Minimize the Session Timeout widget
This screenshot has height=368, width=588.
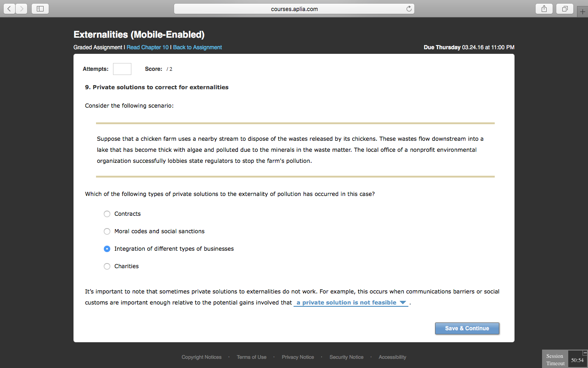585,352
